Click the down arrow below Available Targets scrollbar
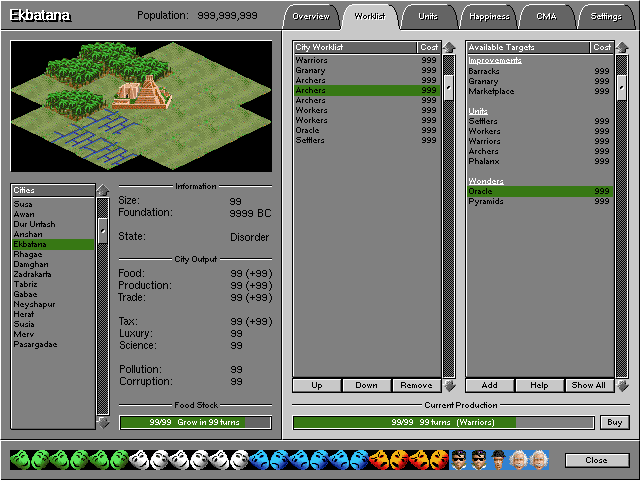 pyautogui.click(x=622, y=386)
